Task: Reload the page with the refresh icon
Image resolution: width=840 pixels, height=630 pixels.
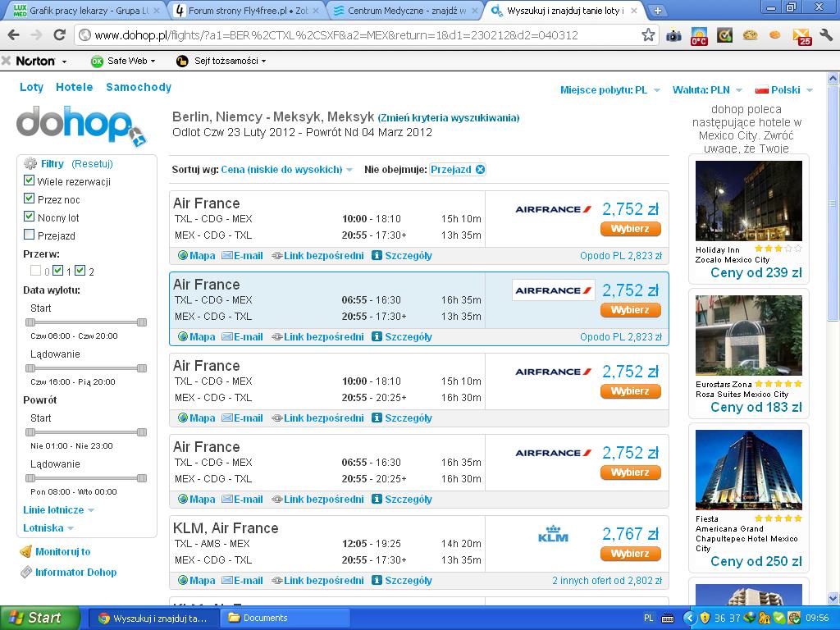Action: click(59, 35)
